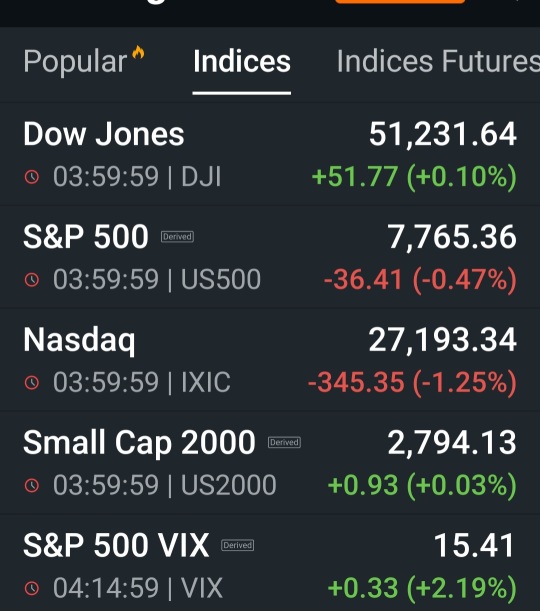The width and height of the screenshot is (540, 611).
Task: Select the Indices tab
Action: (242, 61)
